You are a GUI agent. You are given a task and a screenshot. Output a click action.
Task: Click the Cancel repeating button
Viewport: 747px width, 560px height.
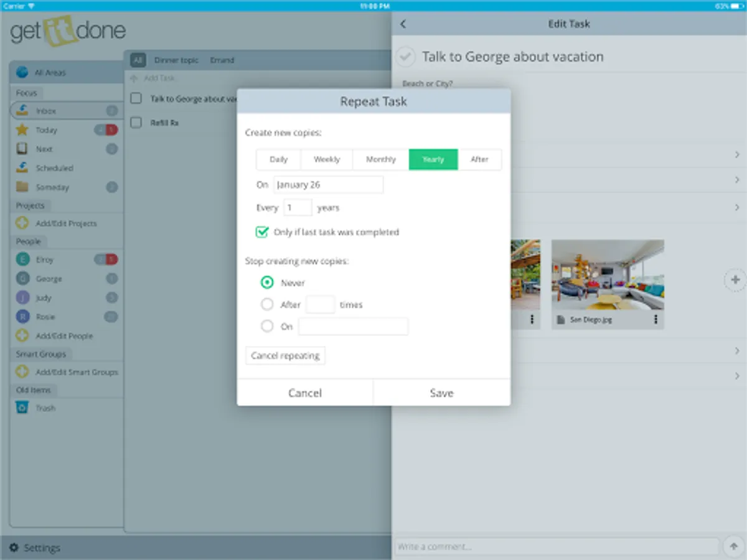coord(286,356)
